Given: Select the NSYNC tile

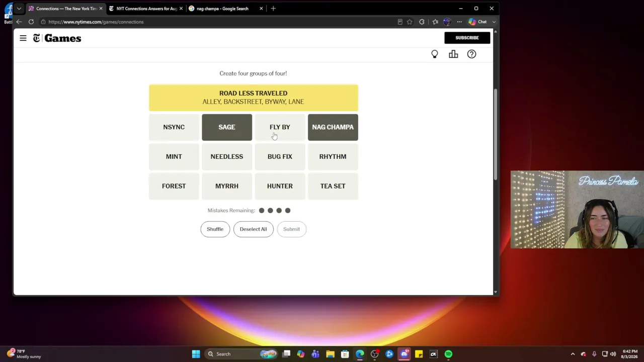Looking at the screenshot, I should pyautogui.click(x=174, y=127).
